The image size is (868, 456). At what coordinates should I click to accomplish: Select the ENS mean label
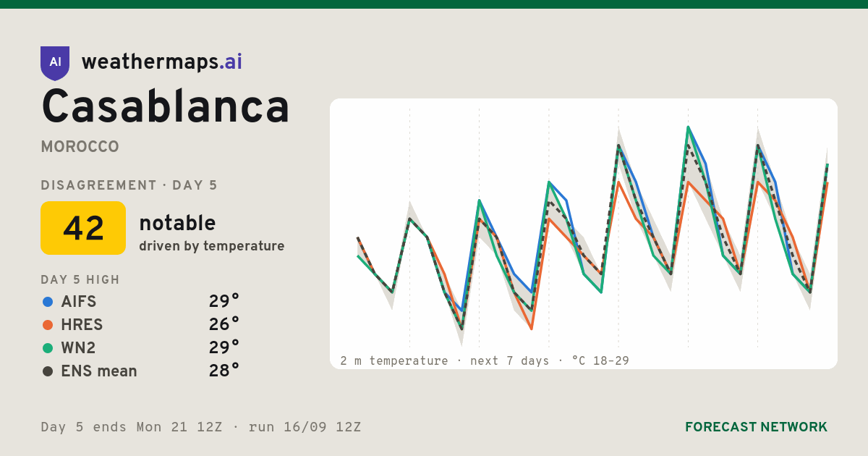tap(99, 371)
